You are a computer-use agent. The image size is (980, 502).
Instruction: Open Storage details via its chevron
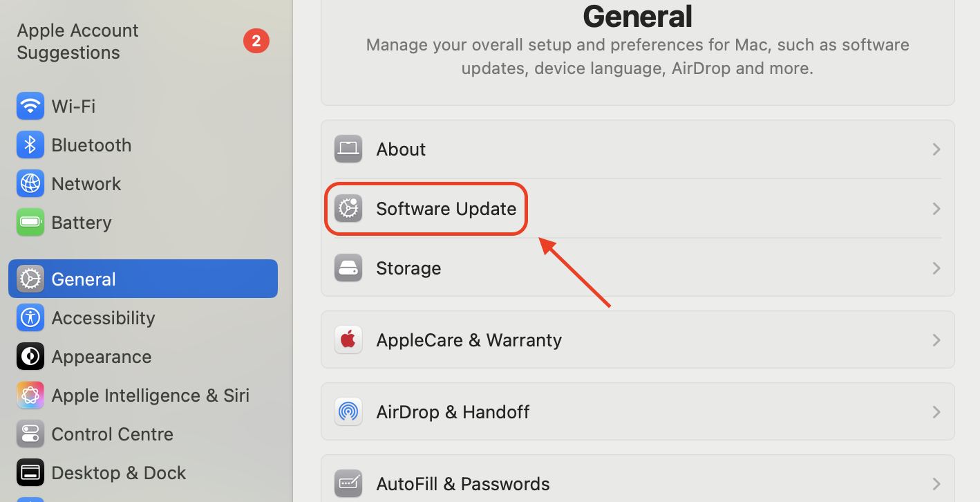[x=936, y=268]
